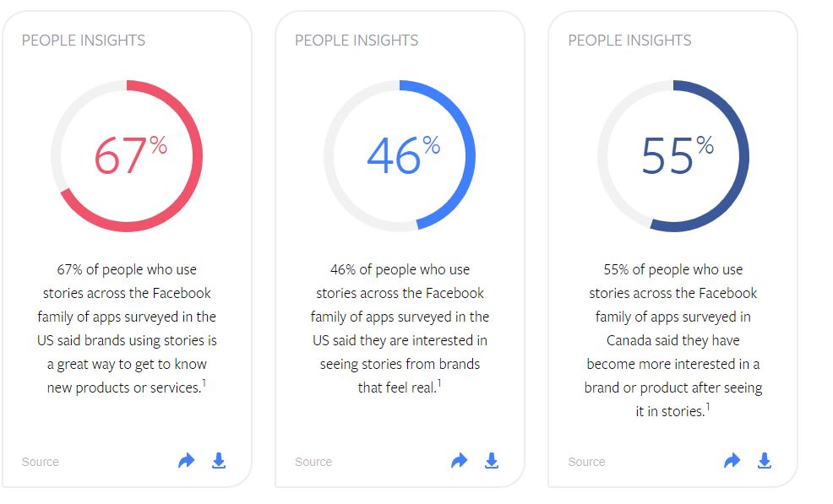Share the 46% insight card
Viewport: 833px width, 504px height.
pos(460,460)
